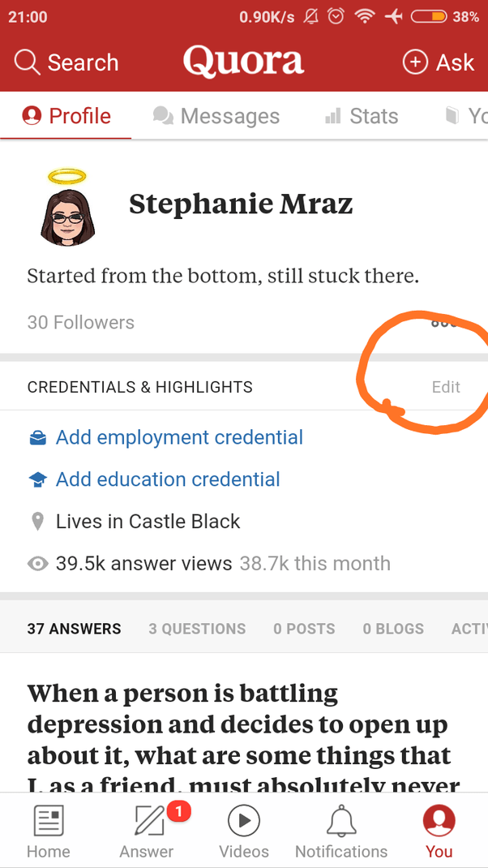Switch to the Messages tab
488x868 pixels.
tap(216, 115)
